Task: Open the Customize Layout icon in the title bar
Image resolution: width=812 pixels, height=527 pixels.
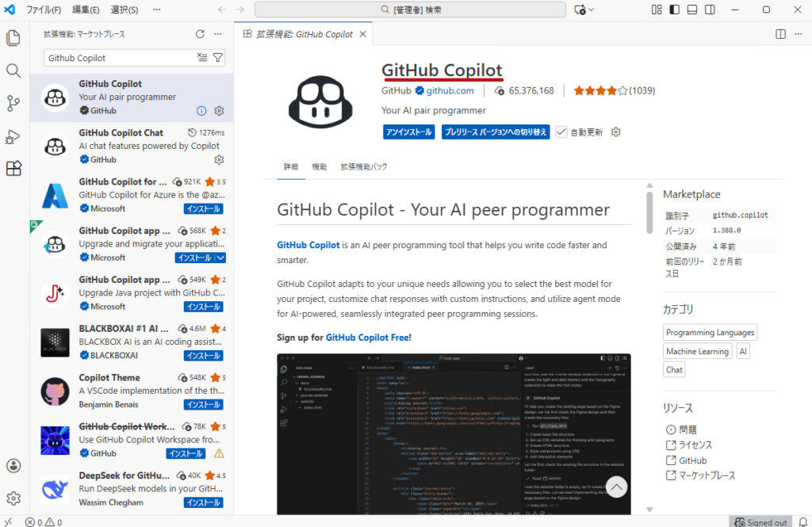Action: 656,9
